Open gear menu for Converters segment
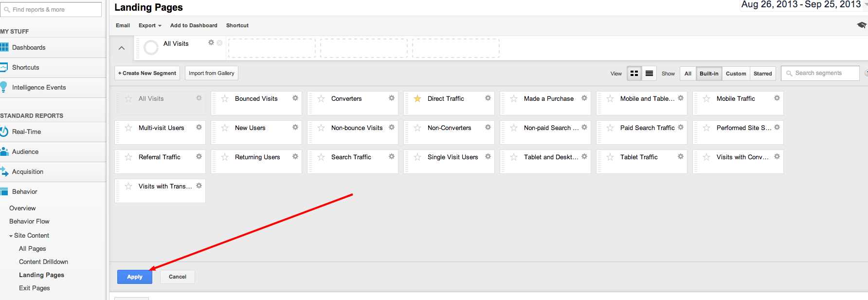Image resolution: width=868 pixels, height=300 pixels. point(392,98)
